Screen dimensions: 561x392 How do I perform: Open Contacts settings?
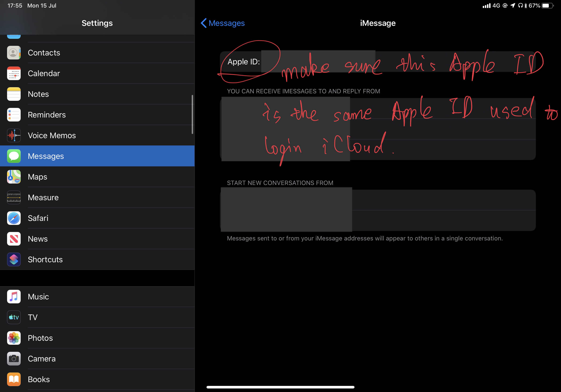point(97,53)
